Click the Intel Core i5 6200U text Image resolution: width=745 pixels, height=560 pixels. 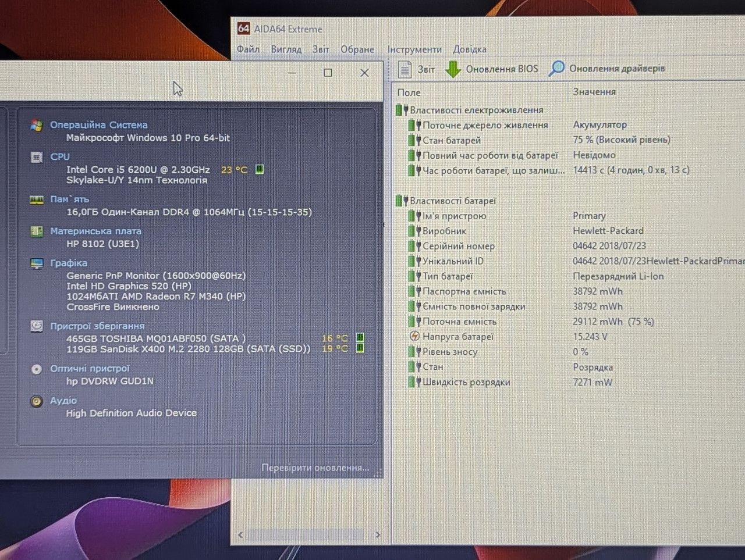[x=138, y=170]
